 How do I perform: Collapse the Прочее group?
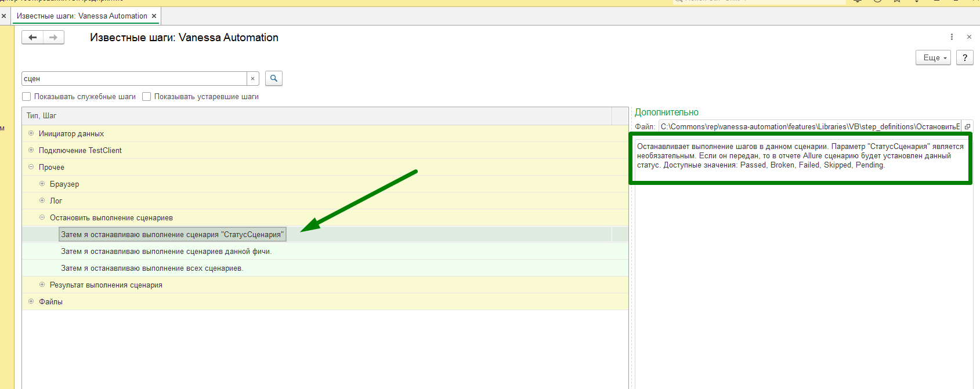pos(31,167)
